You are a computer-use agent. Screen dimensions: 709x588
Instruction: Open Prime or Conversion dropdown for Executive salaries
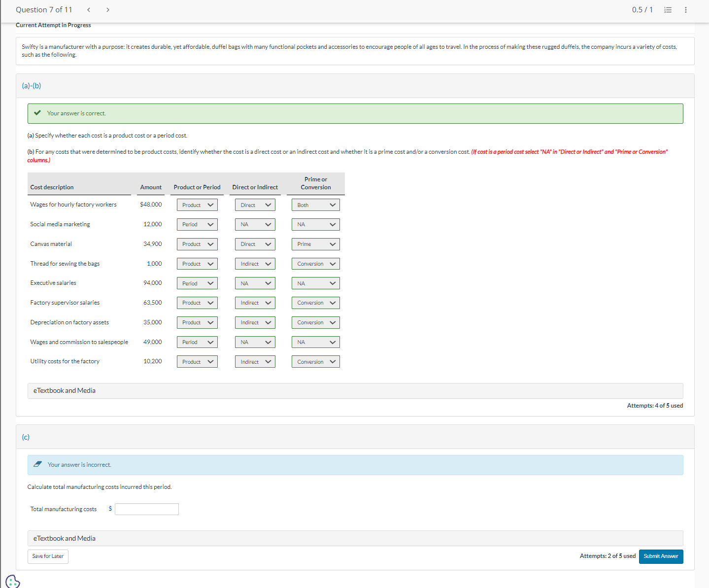[x=316, y=283]
